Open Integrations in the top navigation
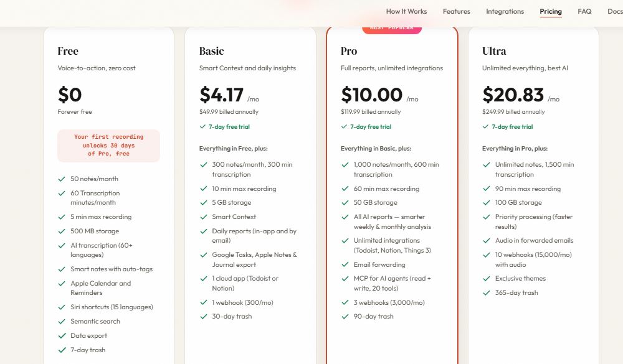623x364 pixels. tap(505, 12)
